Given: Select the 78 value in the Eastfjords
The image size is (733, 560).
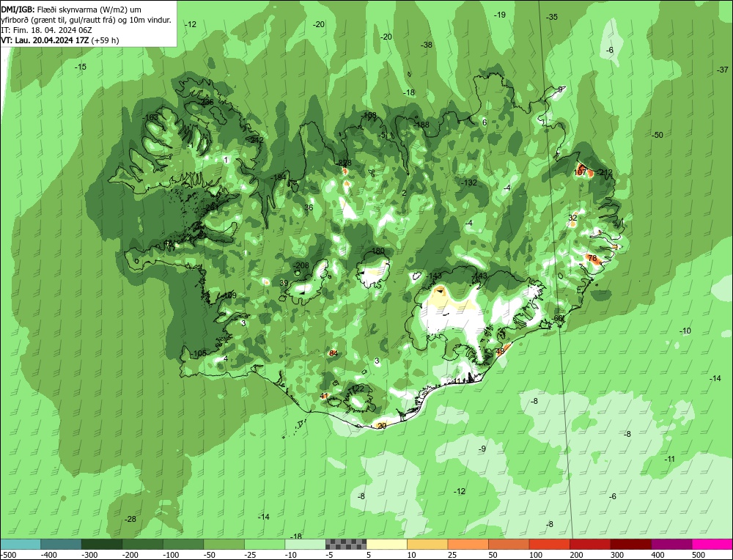Looking at the screenshot, I should click(x=592, y=259).
